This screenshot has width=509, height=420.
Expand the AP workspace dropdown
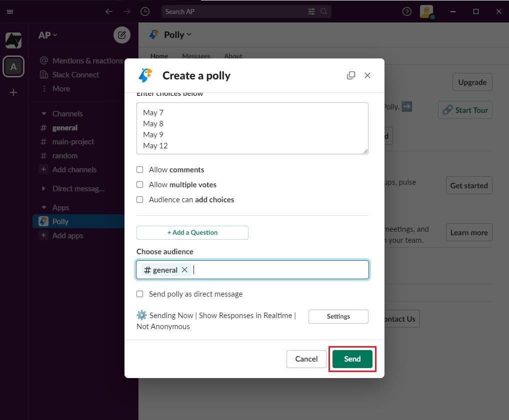tap(48, 35)
